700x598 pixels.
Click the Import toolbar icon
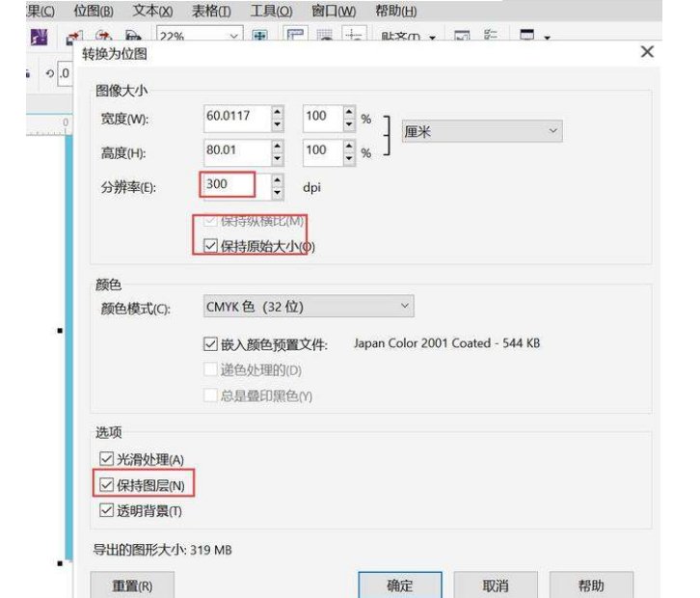(x=74, y=37)
